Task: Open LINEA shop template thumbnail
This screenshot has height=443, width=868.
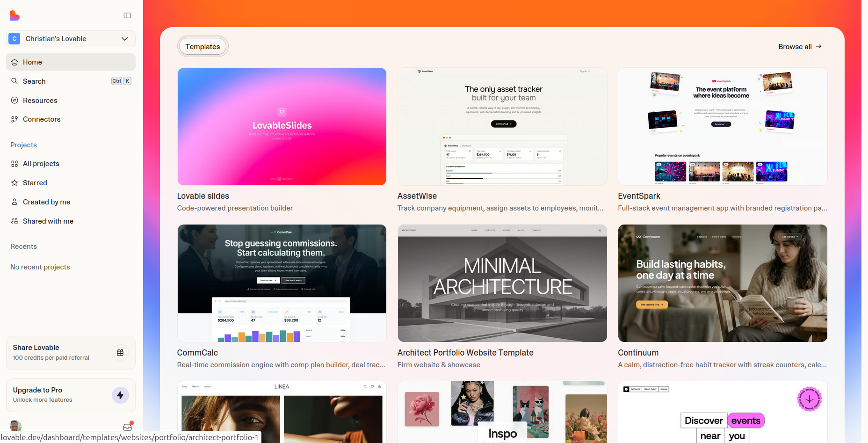Action: 282,412
